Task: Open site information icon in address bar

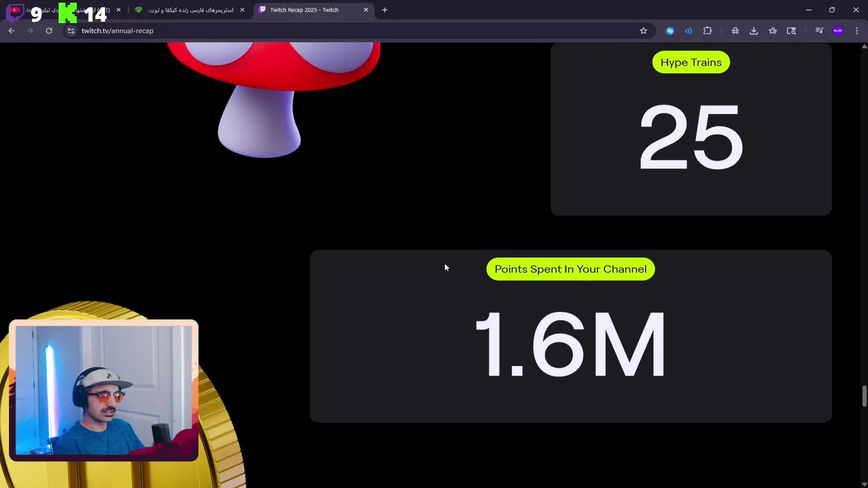Action: tap(71, 30)
